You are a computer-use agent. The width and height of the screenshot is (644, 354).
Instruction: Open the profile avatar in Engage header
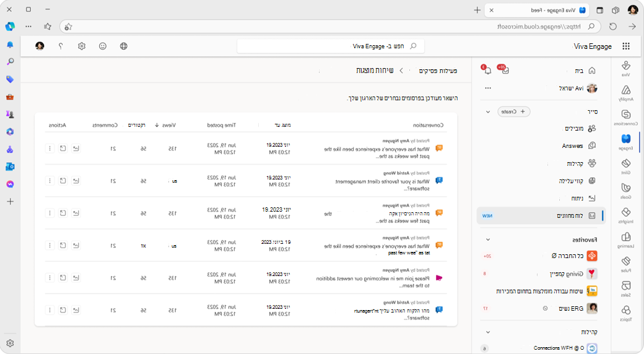pyautogui.click(x=40, y=46)
